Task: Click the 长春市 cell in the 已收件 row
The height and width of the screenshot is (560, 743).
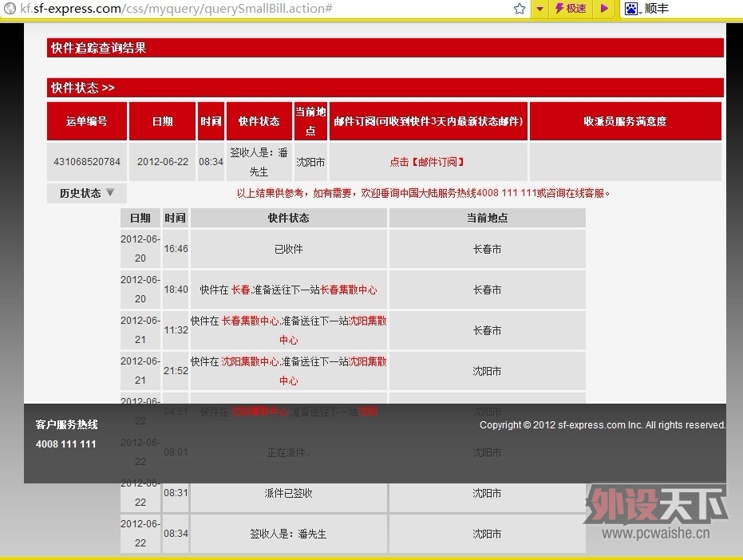Action: (487, 249)
